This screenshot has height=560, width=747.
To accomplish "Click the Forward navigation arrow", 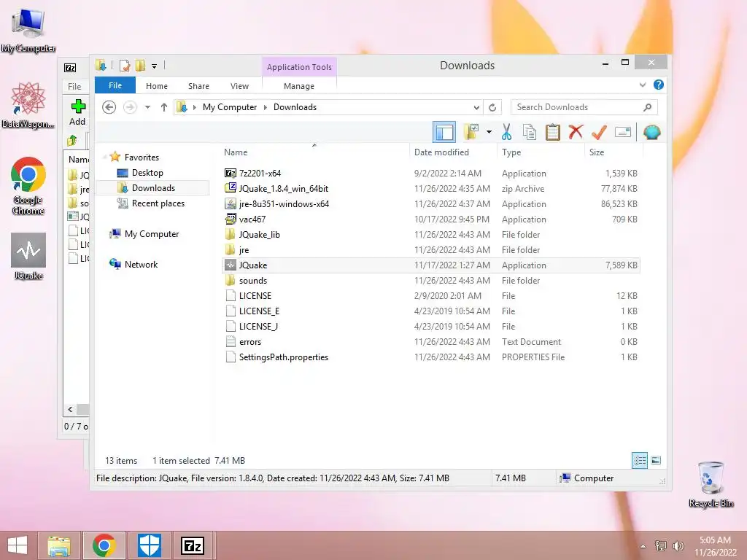I will pos(130,107).
